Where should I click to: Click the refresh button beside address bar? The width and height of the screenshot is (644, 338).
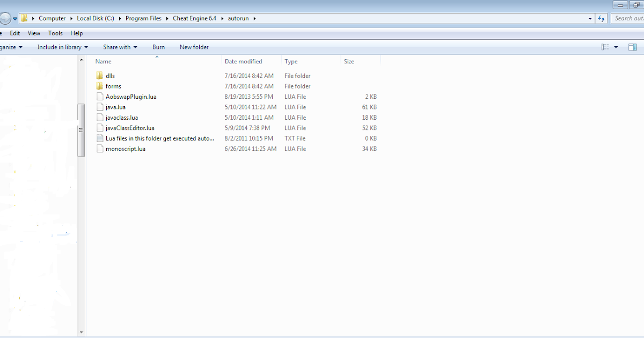click(x=602, y=18)
